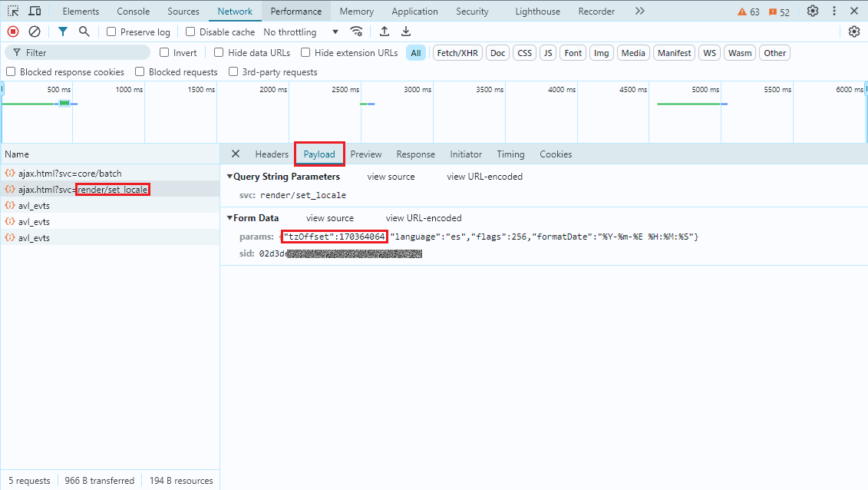This screenshot has width=868, height=490.
Task: Click view URL-encoded beside Form Data
Action: 424,218
